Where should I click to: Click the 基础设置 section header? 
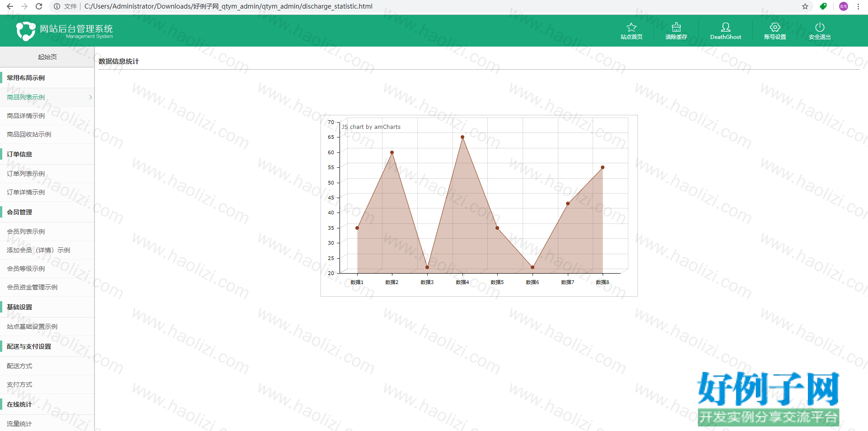[47, 307]
